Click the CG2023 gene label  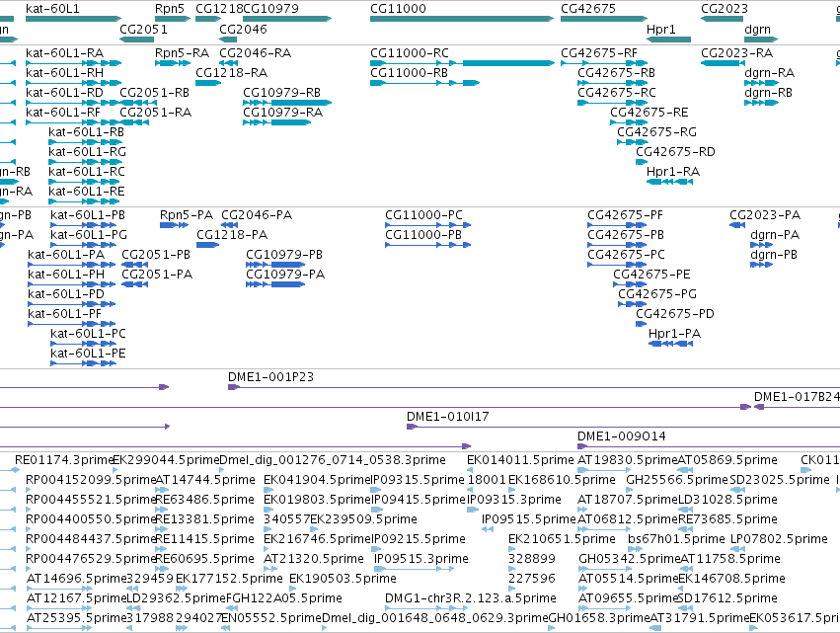725,9
